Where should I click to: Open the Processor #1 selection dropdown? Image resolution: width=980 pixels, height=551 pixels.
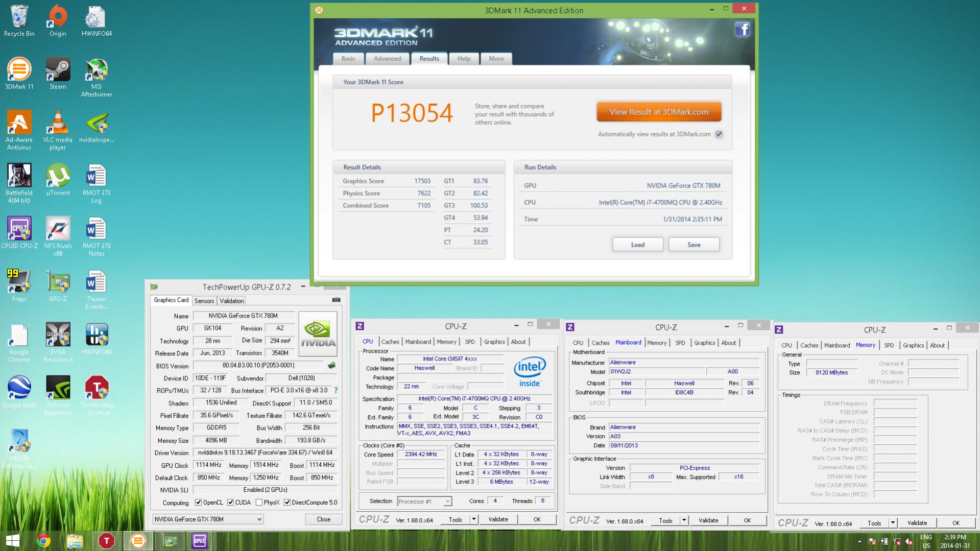[x=424, y=501]
